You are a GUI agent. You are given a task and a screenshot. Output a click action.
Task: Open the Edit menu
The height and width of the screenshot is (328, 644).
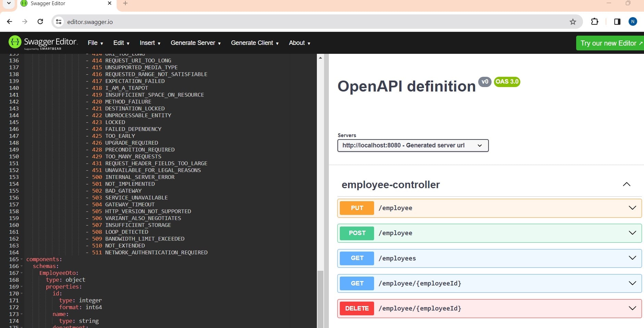click(121, 43)
